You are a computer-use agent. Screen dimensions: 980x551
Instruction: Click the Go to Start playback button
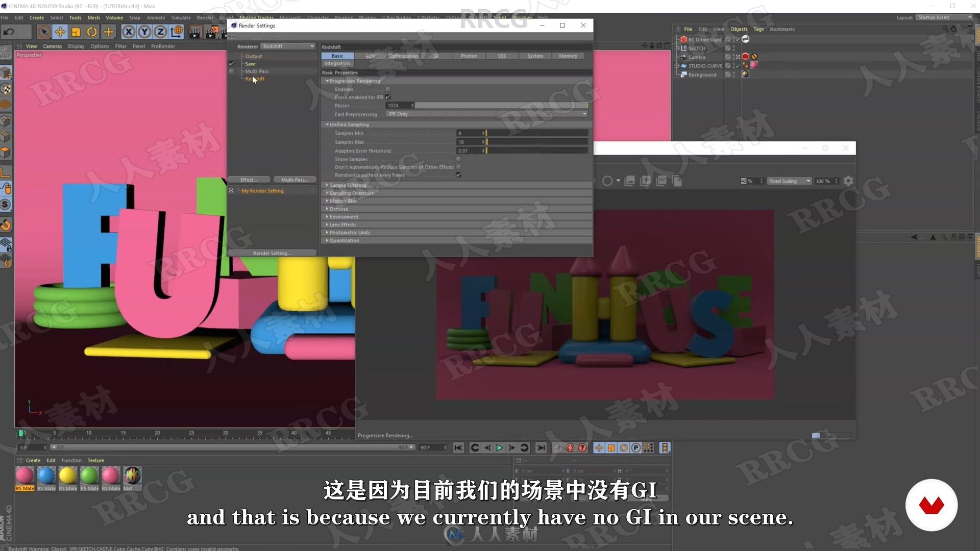458,448
